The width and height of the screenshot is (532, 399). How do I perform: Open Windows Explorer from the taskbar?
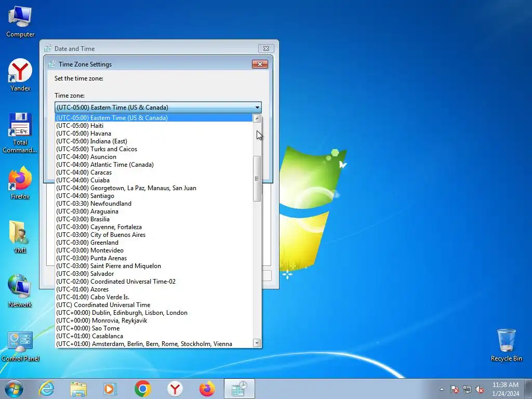coord(78,389)
